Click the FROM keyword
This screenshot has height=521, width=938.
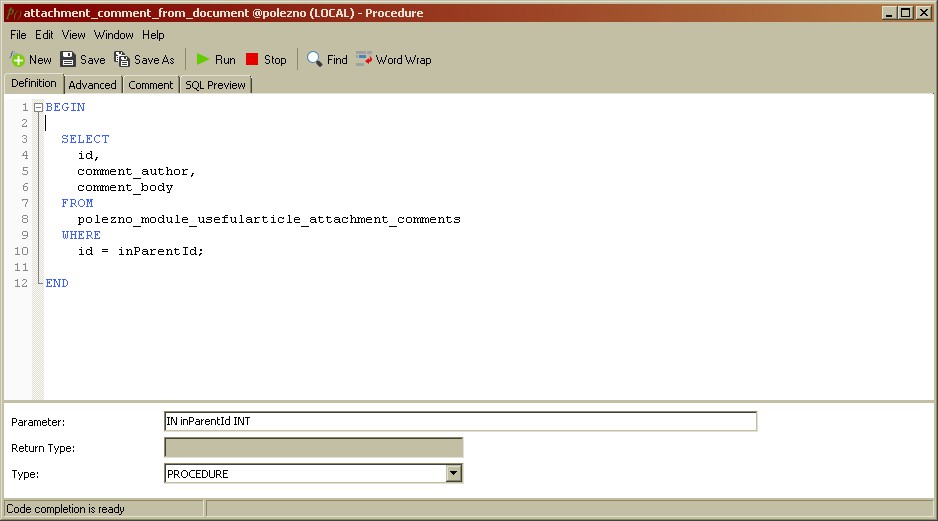tap(77, 203)
